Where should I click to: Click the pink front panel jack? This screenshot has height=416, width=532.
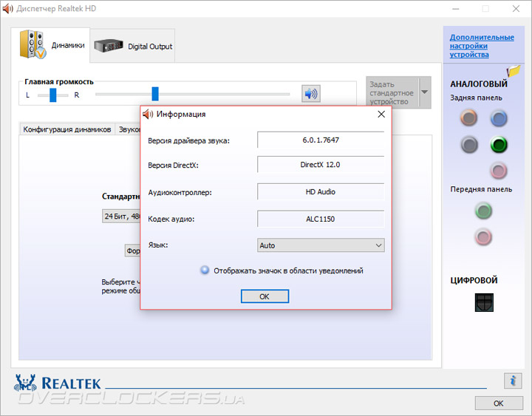pos(483,237)
